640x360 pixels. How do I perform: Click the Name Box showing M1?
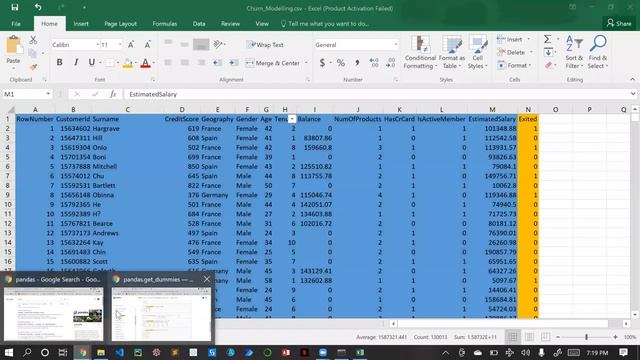click(27, 94)
